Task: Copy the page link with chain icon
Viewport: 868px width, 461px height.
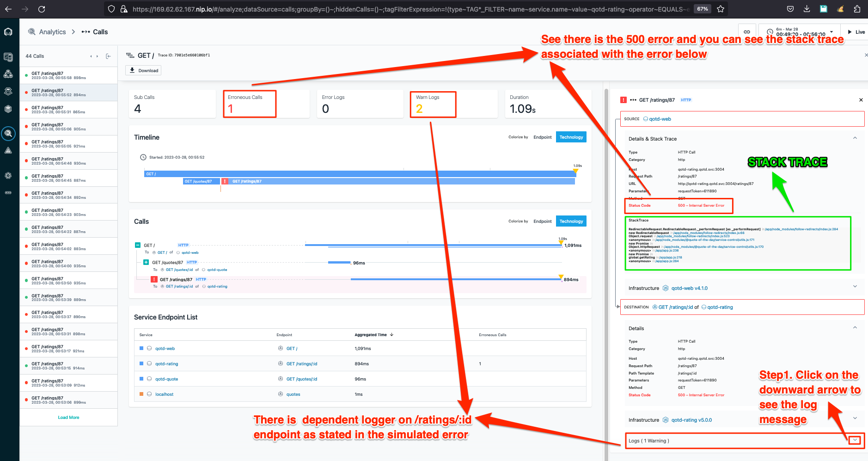Action: pyautogui.click(x=747, y=32)
